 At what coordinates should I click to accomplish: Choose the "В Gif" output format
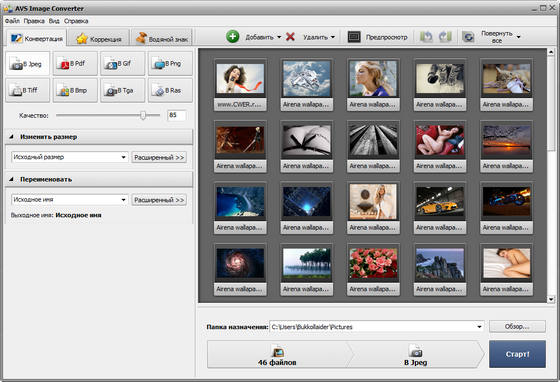coord(122,64)
